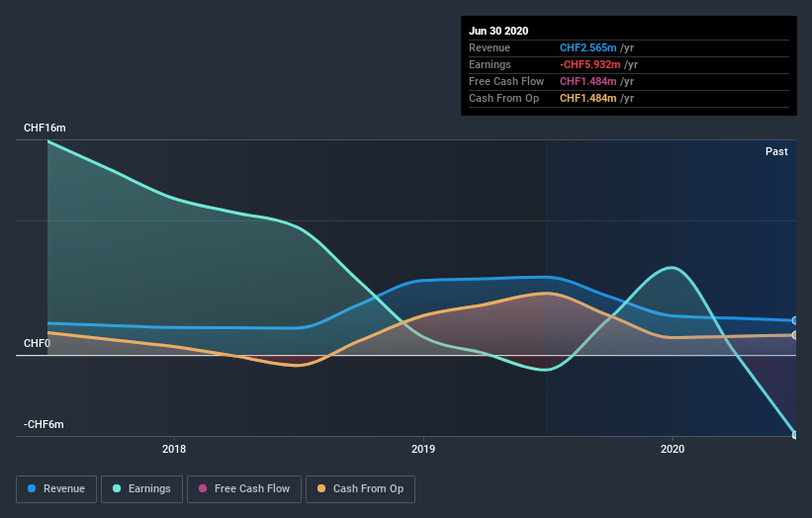The width and height of the screenshot is (812, 518).
Task: Click the CHF16m y-axis label
Action: coord(45,128)
